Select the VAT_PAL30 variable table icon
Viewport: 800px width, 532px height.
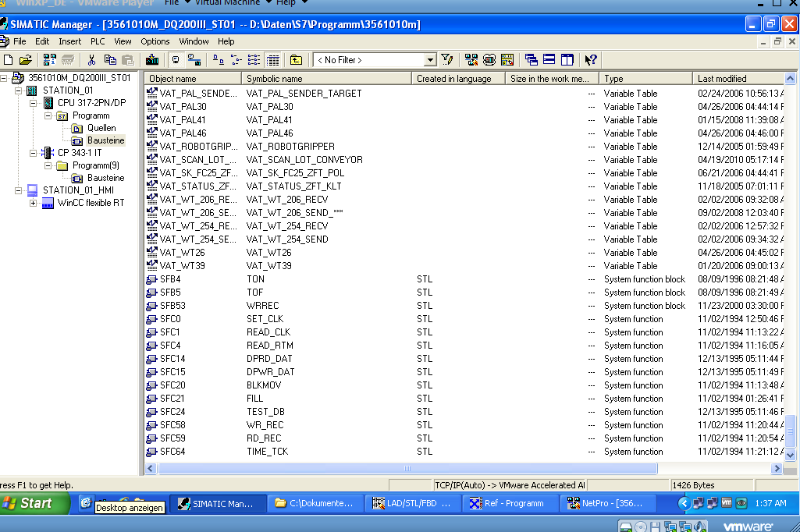click(x=151, y=107)
